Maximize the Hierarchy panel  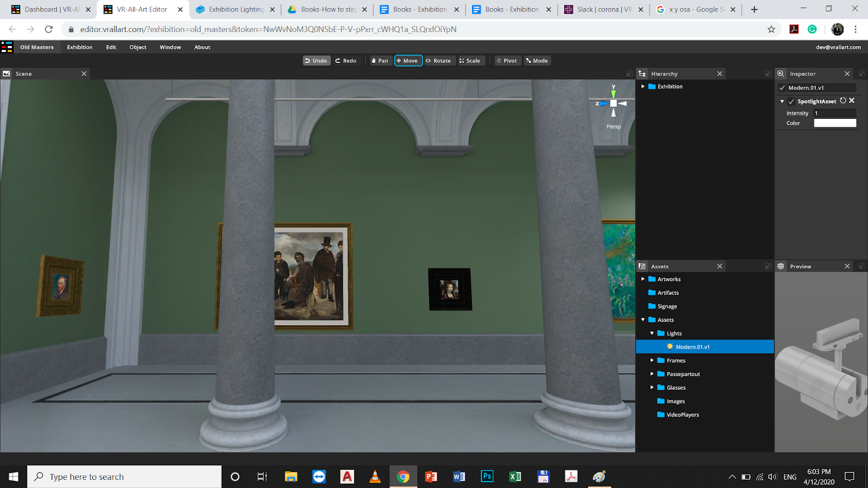pyautogui.click(x=768, y=74)
